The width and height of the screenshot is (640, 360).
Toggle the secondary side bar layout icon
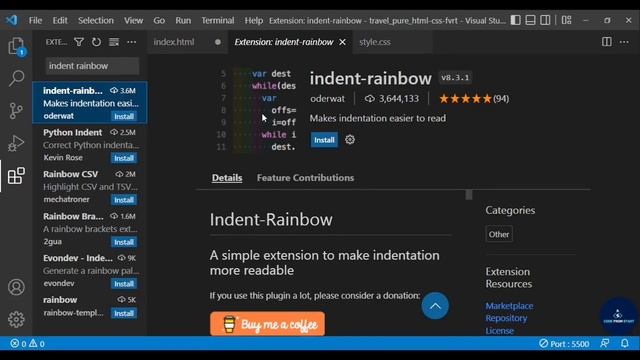pyautogui.click(x=545, y=20)
